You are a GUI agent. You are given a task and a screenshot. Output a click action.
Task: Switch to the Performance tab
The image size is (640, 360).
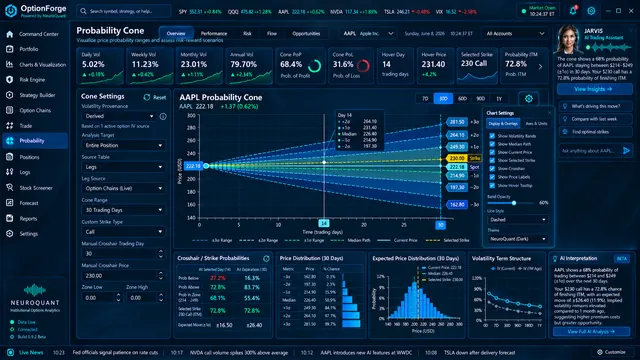point(214,33)
